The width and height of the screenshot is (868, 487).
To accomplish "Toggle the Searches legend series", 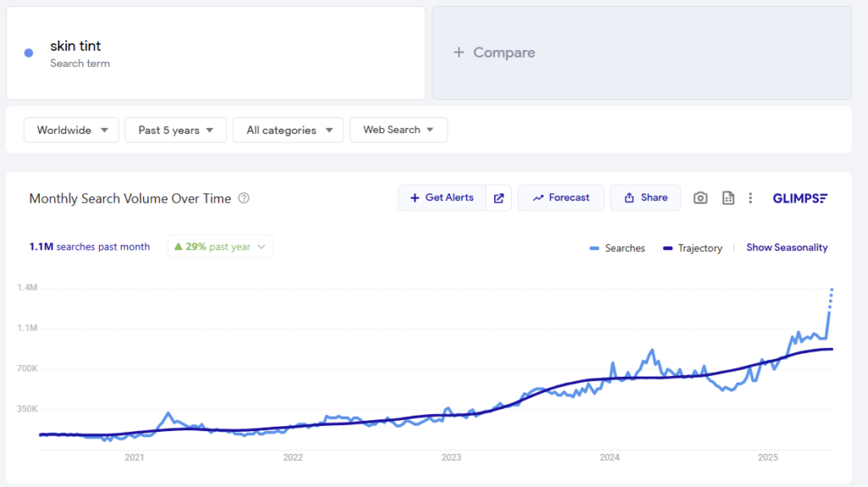I will coord(617,249).
